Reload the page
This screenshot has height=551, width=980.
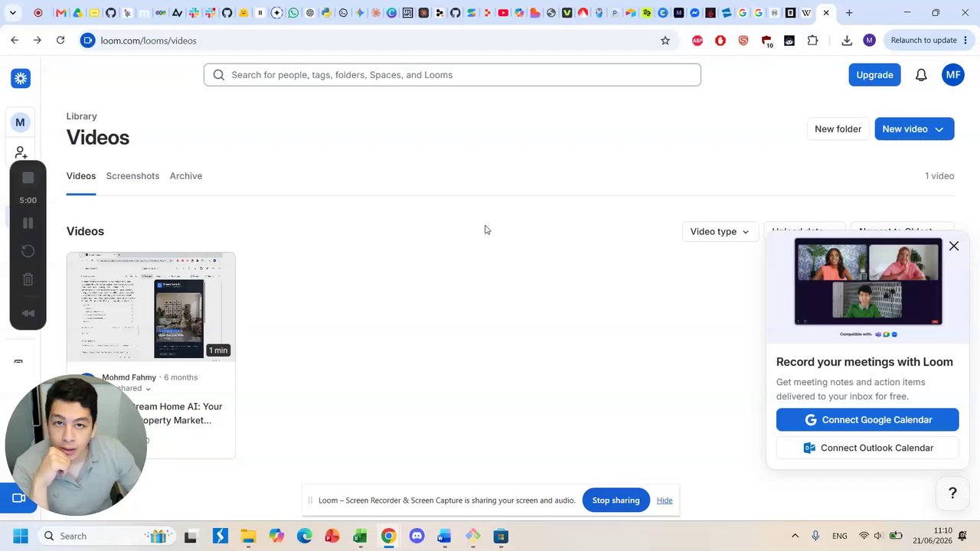60,41
